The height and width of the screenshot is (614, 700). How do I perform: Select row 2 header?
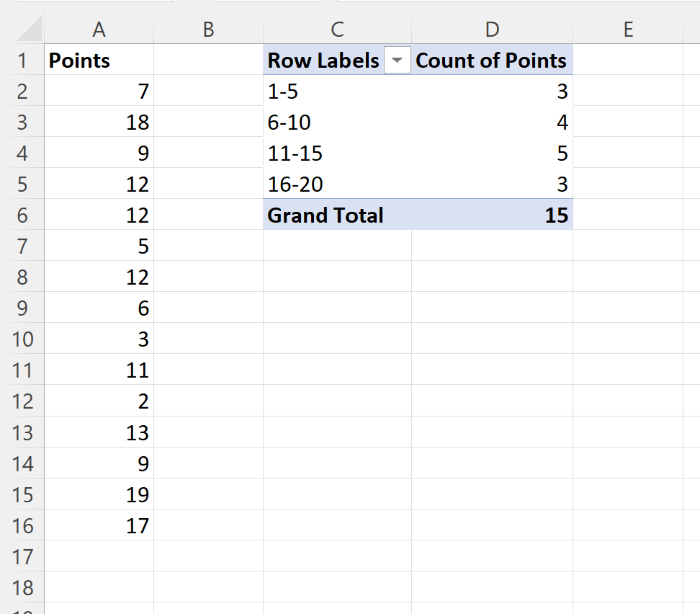(x=22, y=91)
